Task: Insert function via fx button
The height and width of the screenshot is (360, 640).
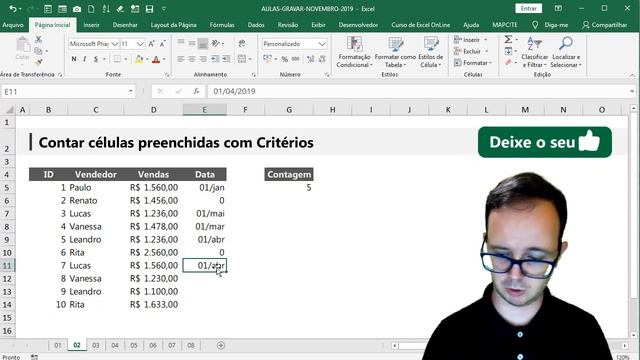Action: [x=196, y=91]
